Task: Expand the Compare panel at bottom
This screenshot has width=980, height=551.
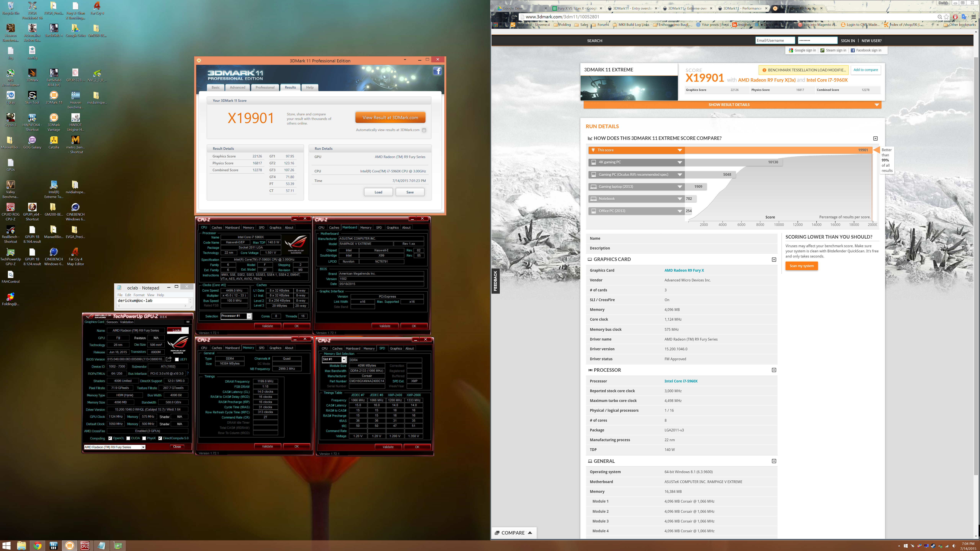Action: click(x=514, y=533)
